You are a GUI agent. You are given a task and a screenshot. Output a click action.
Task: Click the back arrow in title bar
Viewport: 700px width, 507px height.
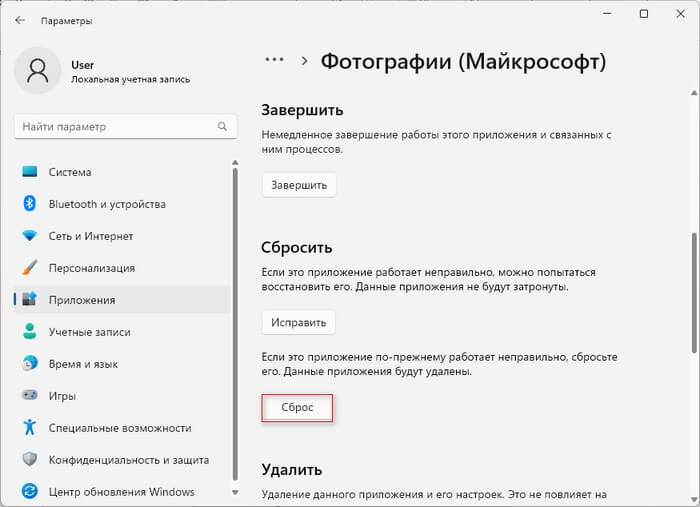20,21
